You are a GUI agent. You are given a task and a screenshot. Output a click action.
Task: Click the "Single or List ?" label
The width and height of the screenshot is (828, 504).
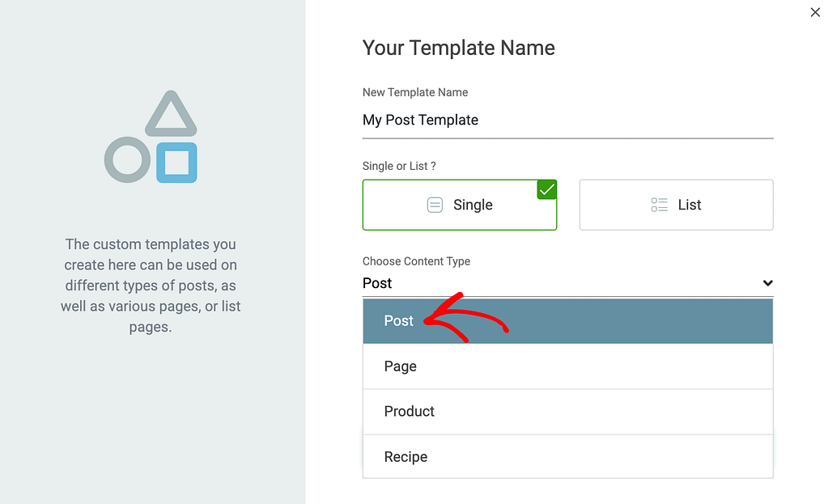tap(399, 166)
